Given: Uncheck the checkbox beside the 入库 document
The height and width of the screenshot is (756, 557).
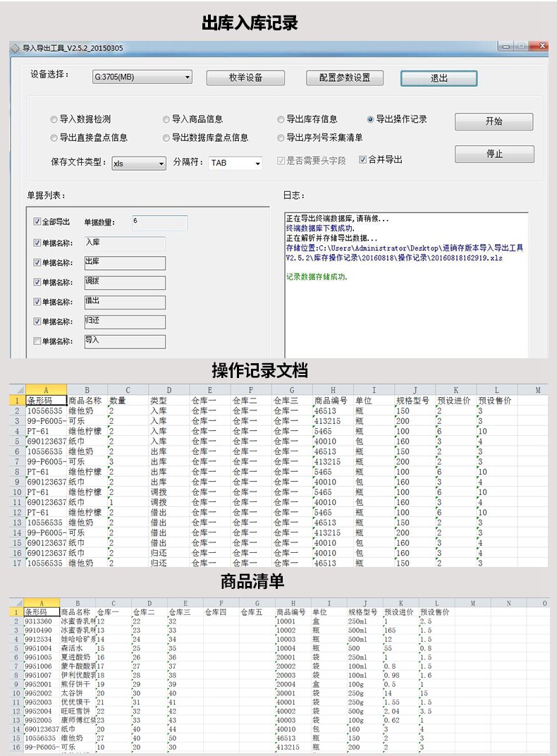Looking at the screenshot, I should 37,243.
